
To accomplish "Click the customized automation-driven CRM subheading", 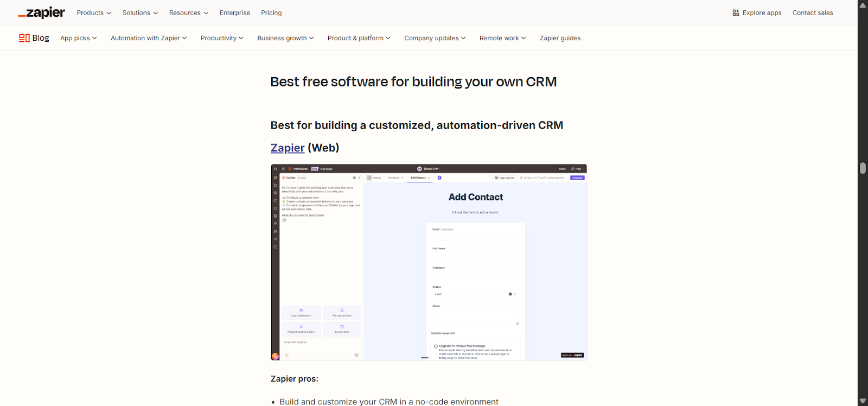I will click(x=417, y=125).
